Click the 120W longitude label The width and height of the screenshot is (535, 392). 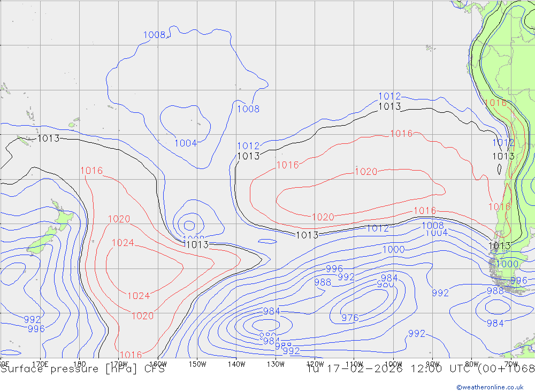pyautogui.click(x=315, y=364)
